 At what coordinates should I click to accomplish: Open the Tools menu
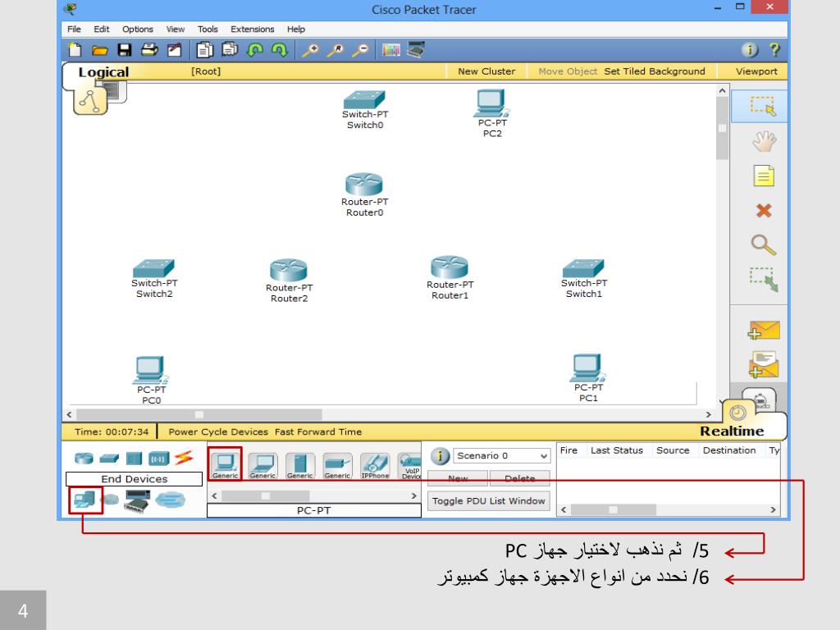[x=208, y=29]
